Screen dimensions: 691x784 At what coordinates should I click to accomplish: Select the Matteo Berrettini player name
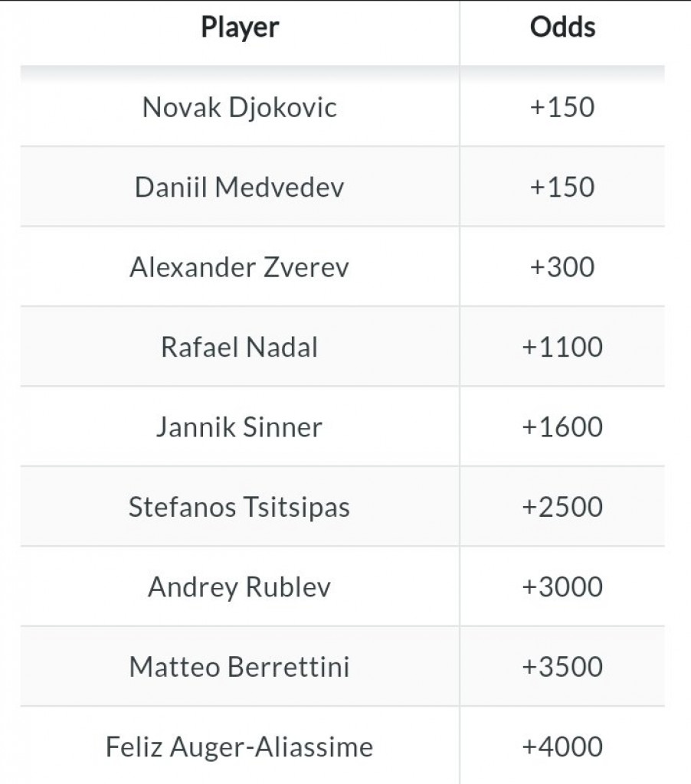click(x=240, y=667)
